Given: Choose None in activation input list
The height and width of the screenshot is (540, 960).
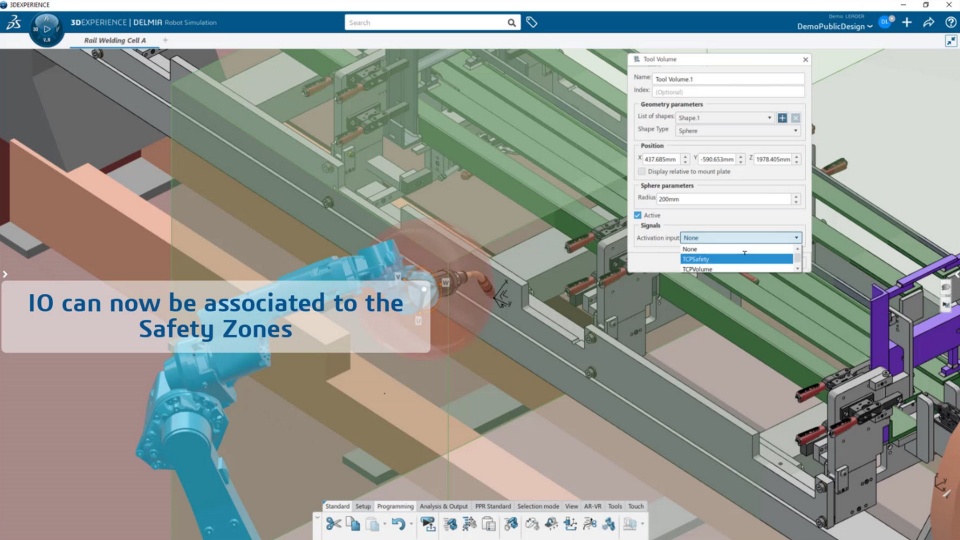Looking at the screenshot, I should (737, 249).
